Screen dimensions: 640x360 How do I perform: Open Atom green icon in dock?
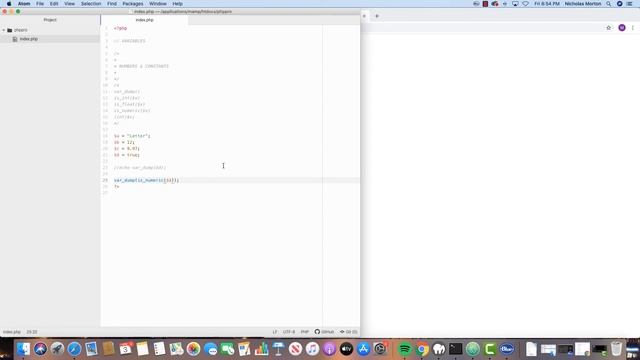[x=473, y=349]
